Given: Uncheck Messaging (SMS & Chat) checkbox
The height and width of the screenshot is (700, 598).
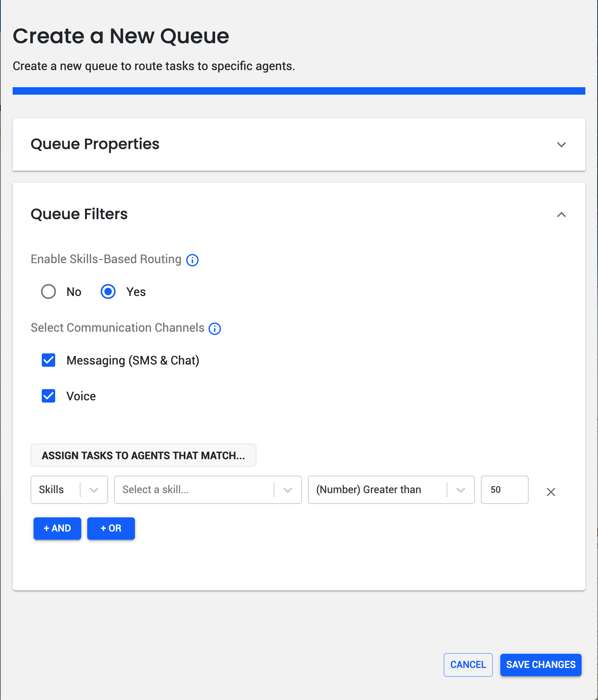Looking at the screenshot, I should (x=48, y=360).
